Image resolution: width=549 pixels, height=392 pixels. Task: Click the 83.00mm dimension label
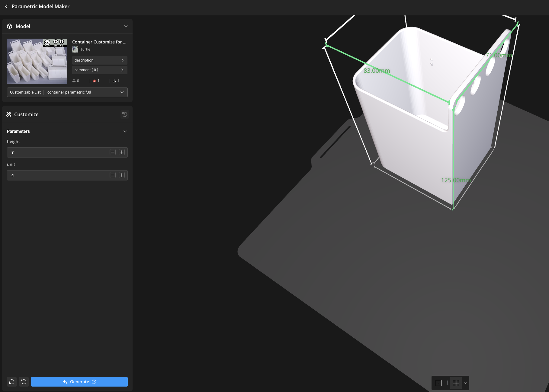click(x=377, y=71)
